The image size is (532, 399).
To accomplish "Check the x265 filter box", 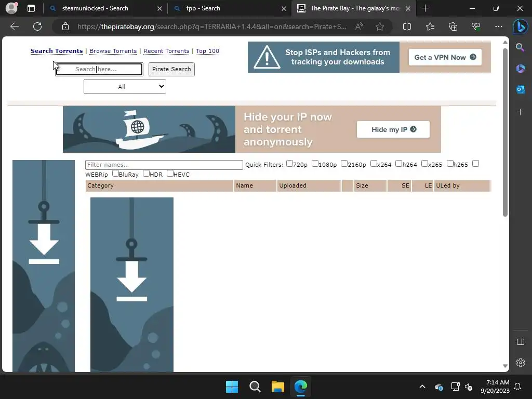I will [x=424, y=164].
